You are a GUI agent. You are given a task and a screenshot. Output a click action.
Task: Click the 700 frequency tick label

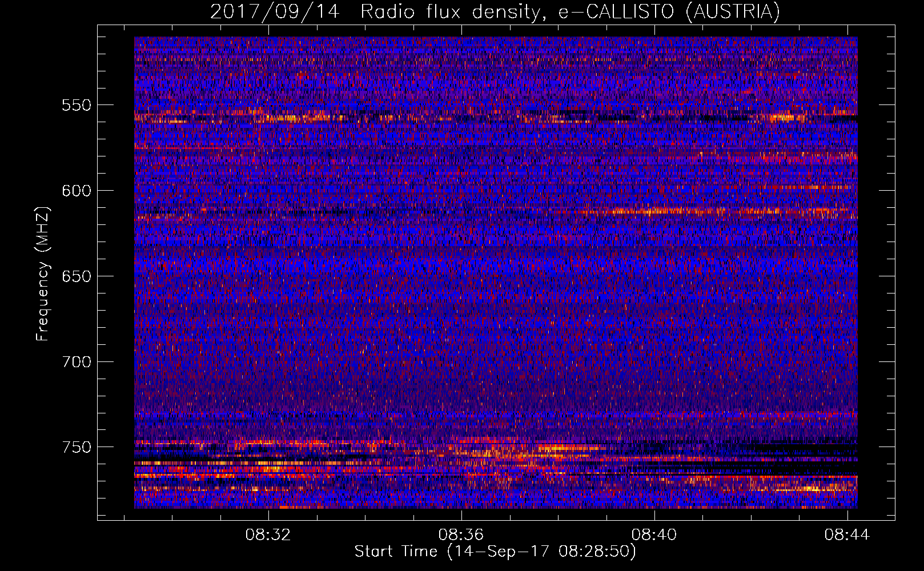point(76,361)
